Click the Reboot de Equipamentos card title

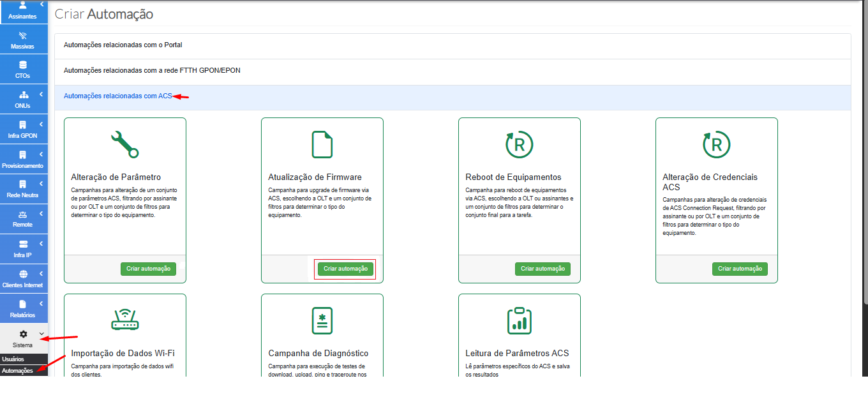513,177
